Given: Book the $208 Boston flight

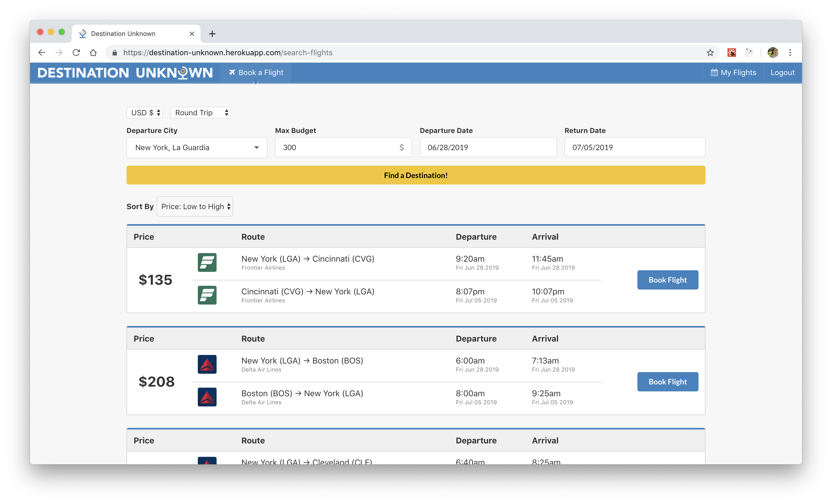Looking at the screenshot, I should pyautogui.click(x=668, y=382).
